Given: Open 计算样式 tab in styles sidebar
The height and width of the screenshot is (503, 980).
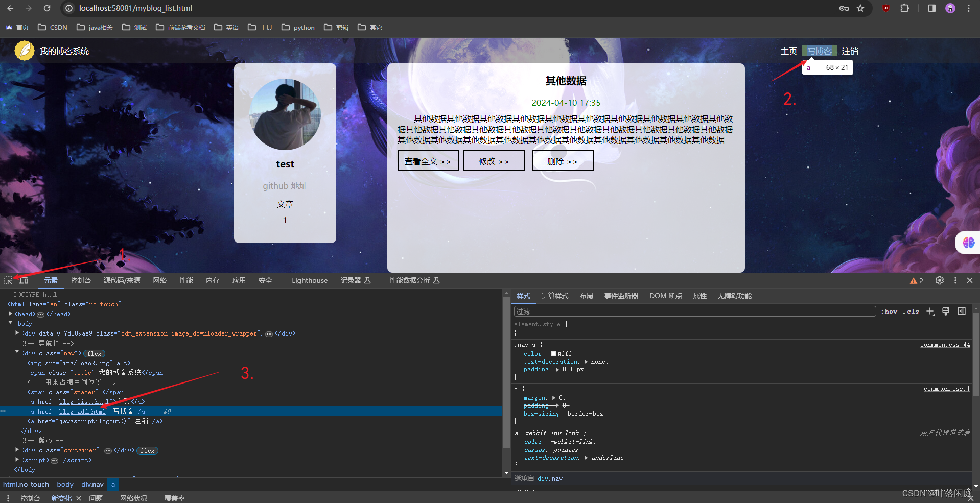Looking at the screenshot, I should coord(555,296).
